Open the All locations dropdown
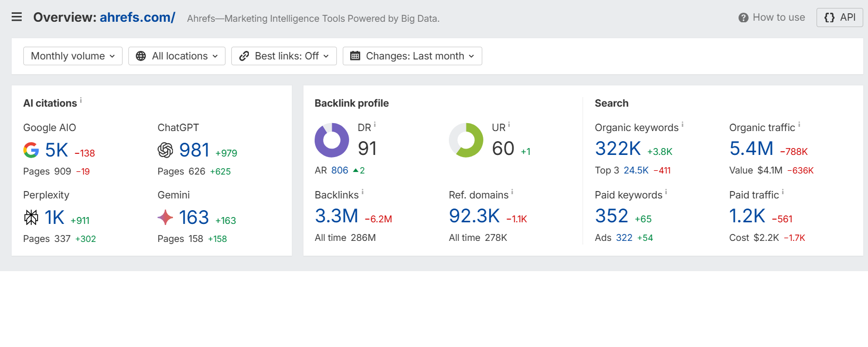 point(177,56)
